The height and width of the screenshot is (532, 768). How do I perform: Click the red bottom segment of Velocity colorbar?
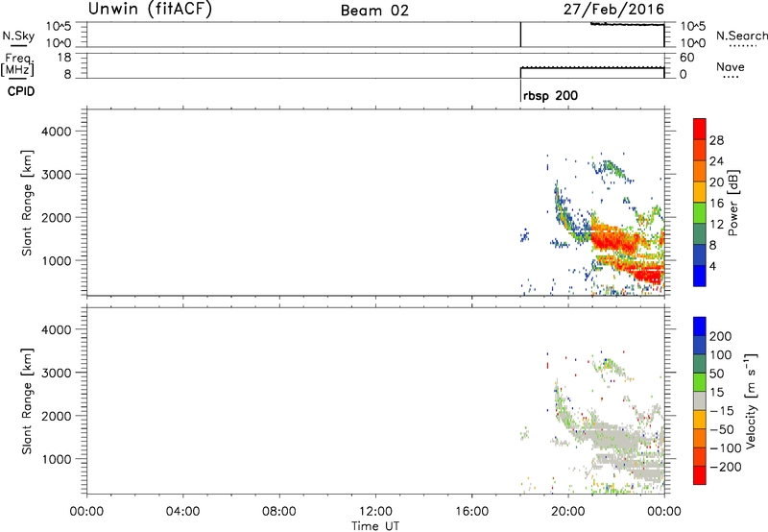700,475
